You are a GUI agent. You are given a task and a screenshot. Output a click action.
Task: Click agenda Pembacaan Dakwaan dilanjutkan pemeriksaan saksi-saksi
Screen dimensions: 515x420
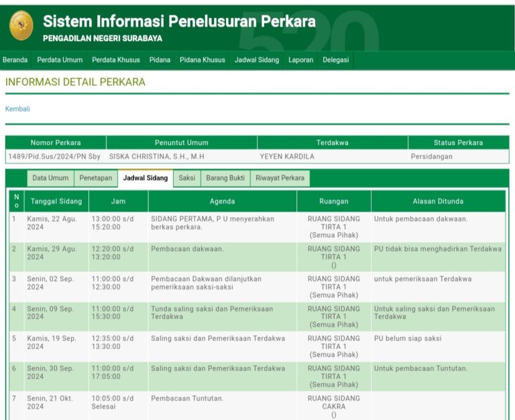207,283
